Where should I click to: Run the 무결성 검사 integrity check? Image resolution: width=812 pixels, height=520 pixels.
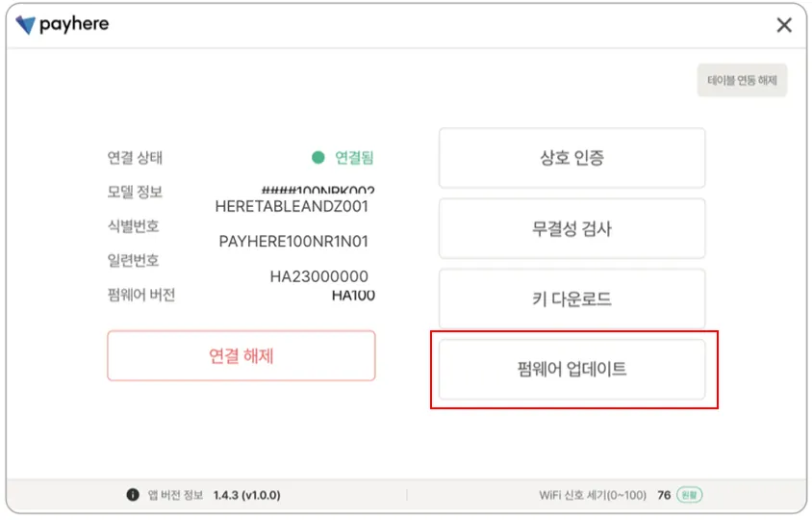pos(571,229)
